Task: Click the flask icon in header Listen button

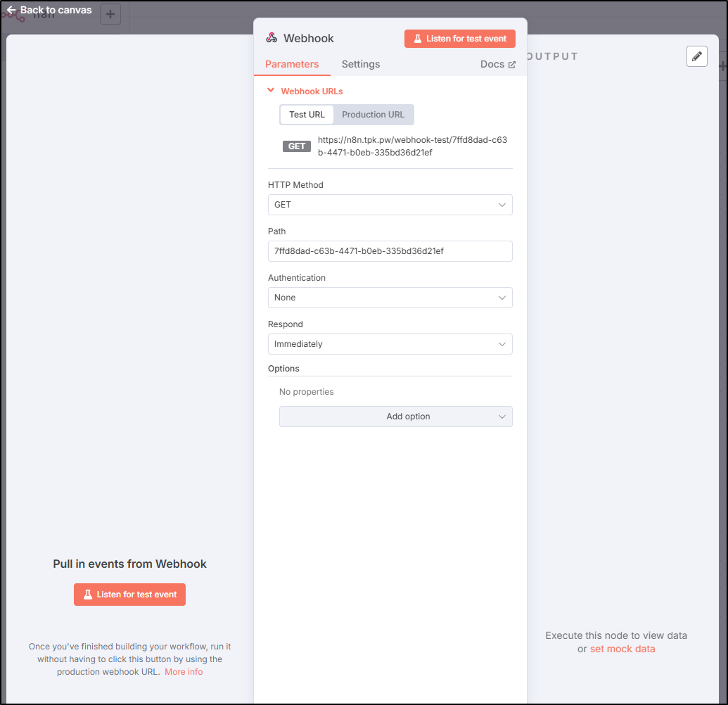Action: click(x=418, y=39)
